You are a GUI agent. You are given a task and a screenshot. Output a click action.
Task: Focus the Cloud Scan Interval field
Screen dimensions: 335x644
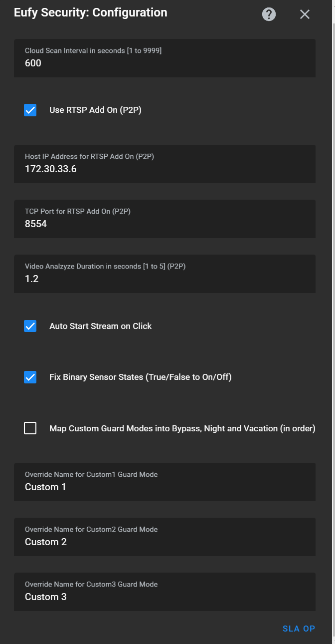tap(165, 58)
